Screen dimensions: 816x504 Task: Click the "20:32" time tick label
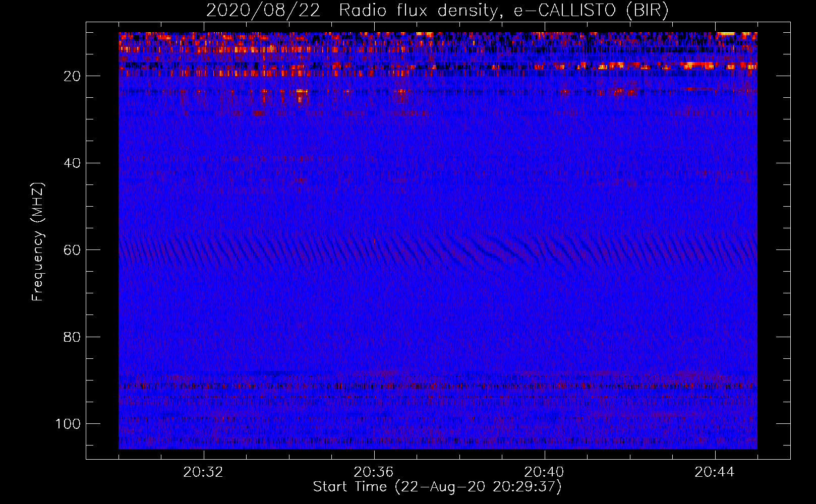tap(203, 472)
